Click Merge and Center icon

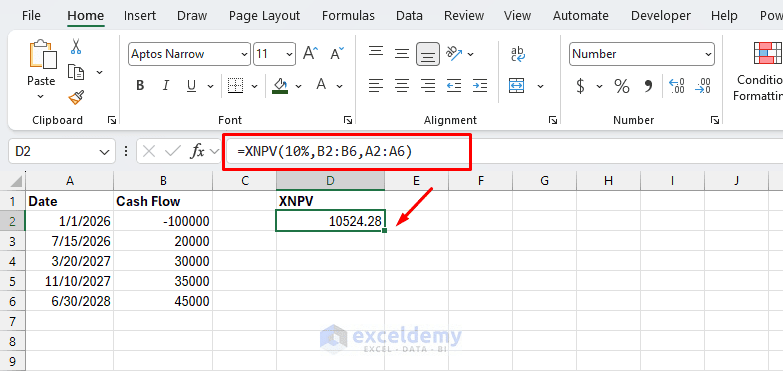[x=516, y=86]
